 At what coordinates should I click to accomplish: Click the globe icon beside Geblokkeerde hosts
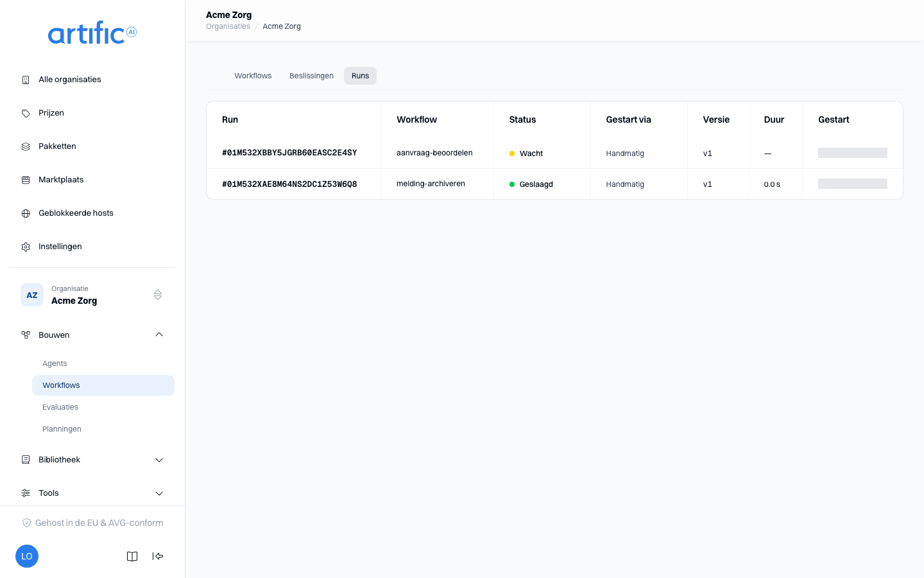[x=26, y=213]
